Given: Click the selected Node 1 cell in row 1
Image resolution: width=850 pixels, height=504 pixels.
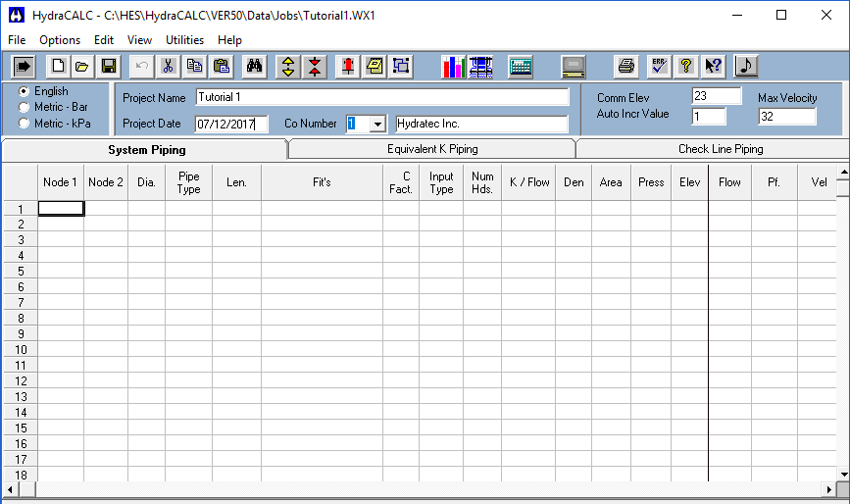Looking at the screenshot, I should (x=61, y=209).
